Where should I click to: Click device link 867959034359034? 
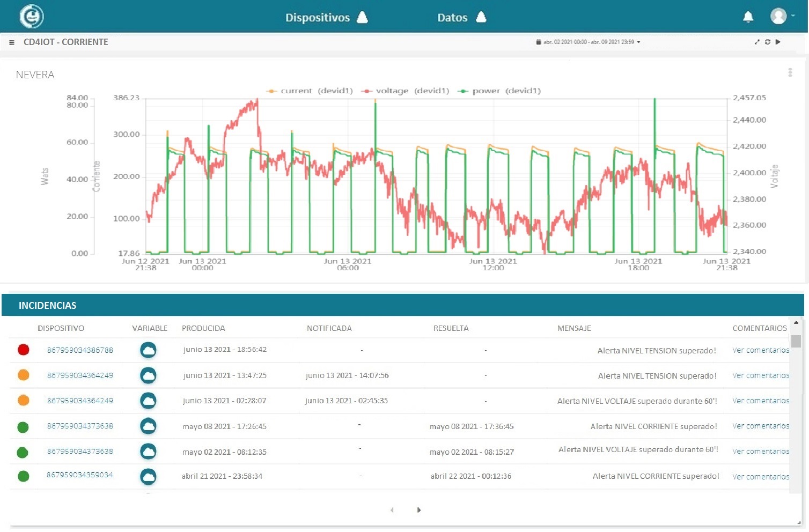(79, 475)
